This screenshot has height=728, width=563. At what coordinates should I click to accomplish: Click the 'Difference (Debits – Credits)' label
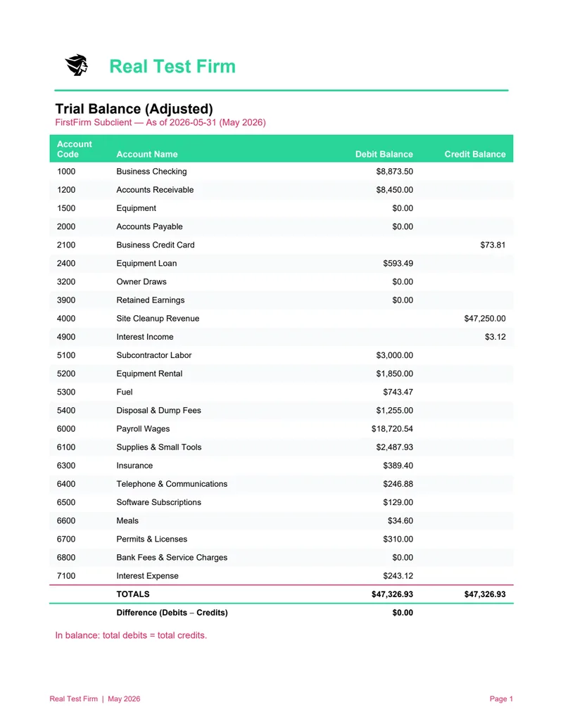click(x=172, y=613)
